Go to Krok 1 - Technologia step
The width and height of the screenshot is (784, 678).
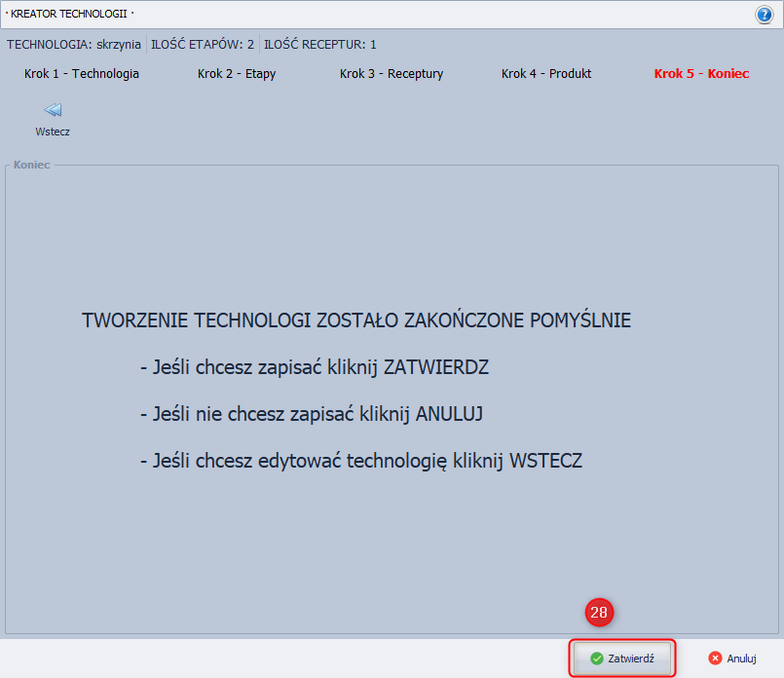point(82,74)
